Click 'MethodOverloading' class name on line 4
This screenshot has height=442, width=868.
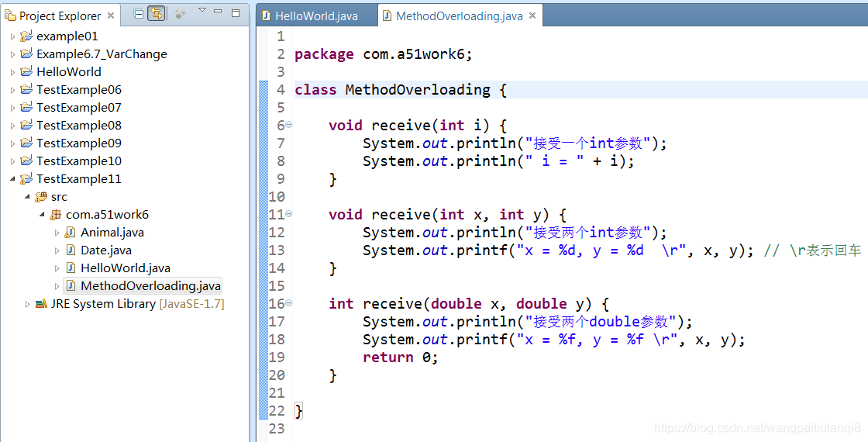tap(418, 90)
